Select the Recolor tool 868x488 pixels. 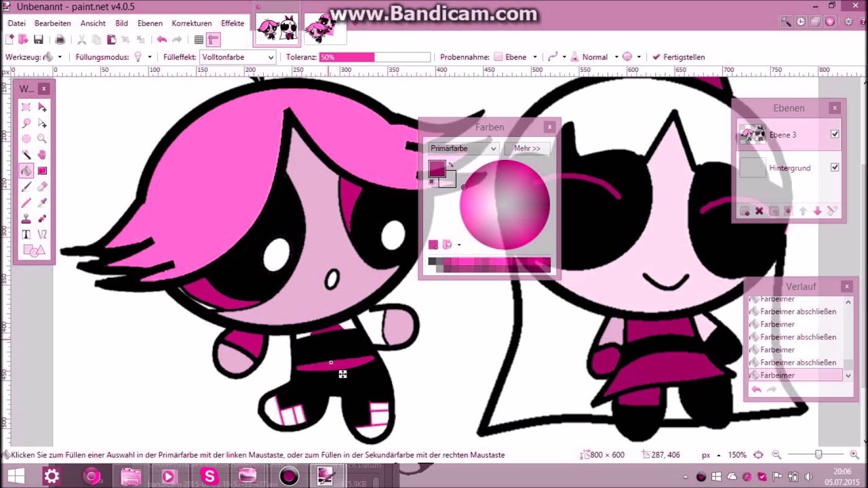[x=42, y=218]
